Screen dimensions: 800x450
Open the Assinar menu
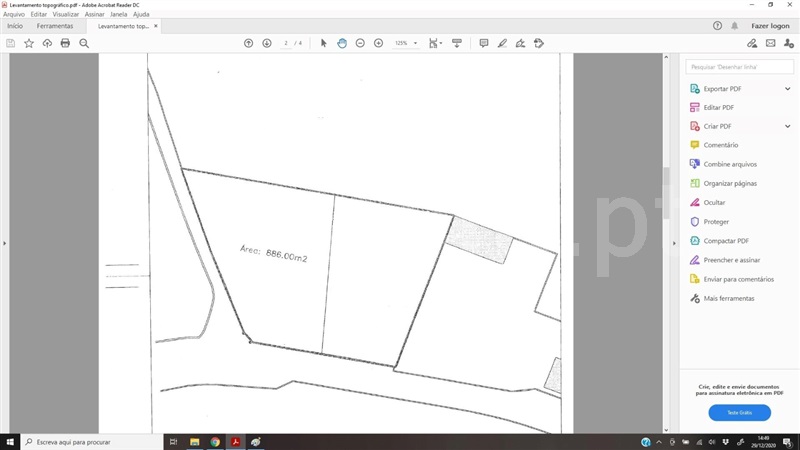point(94,14)
